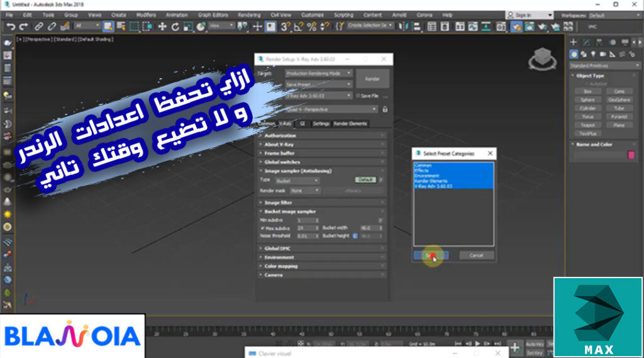Viewport: 644px width, 358px height.
Task: Open the Layer Explorer icon
Action: click(x=445, y=26)
